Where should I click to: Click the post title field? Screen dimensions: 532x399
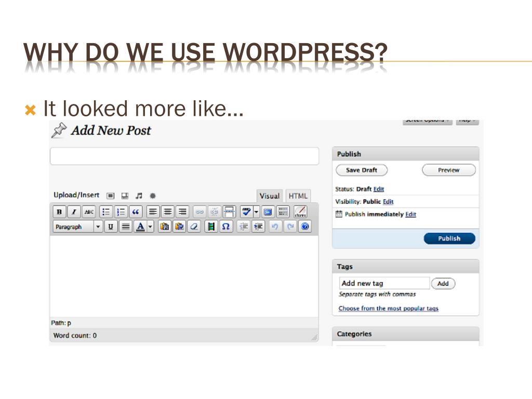(184, 156)
